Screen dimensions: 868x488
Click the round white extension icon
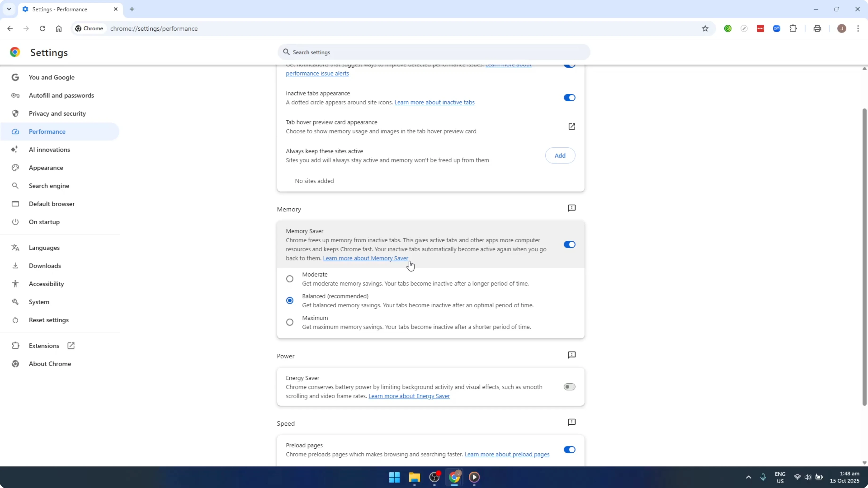744,29
